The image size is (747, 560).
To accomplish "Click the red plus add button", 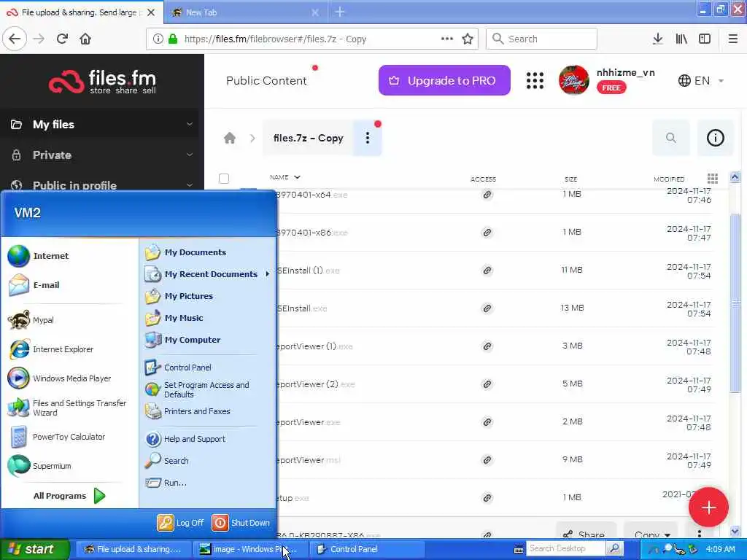I will 708,507.
